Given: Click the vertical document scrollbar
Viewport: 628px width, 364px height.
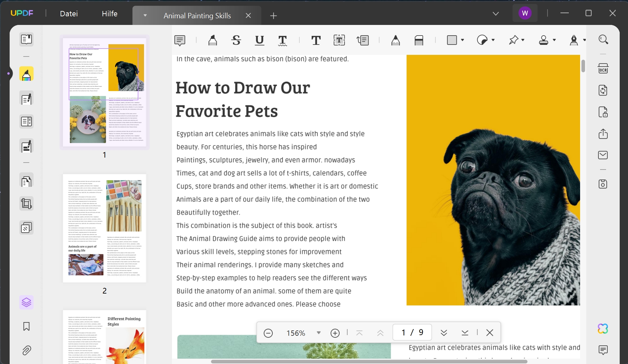Looking at the screenshot, I should 583,66.
